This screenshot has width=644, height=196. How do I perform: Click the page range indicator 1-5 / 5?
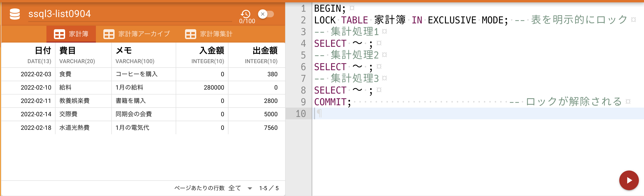(x=269, y=188)
